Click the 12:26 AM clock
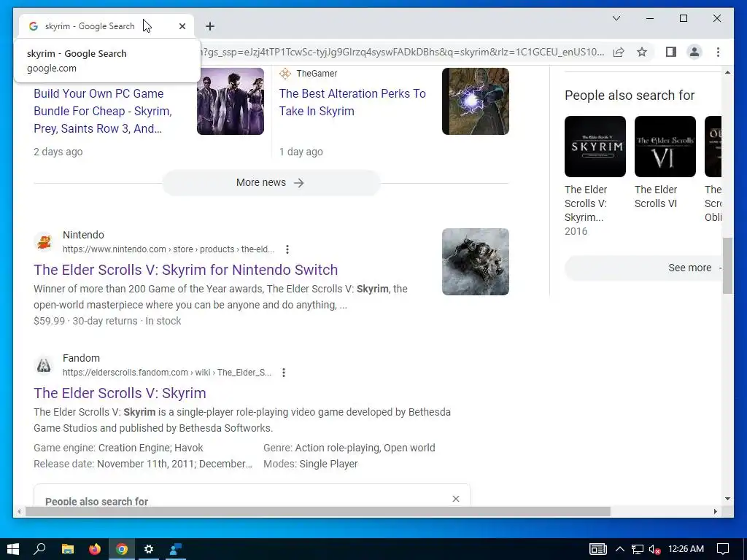 pyautogui.click(x=686, y=549)
